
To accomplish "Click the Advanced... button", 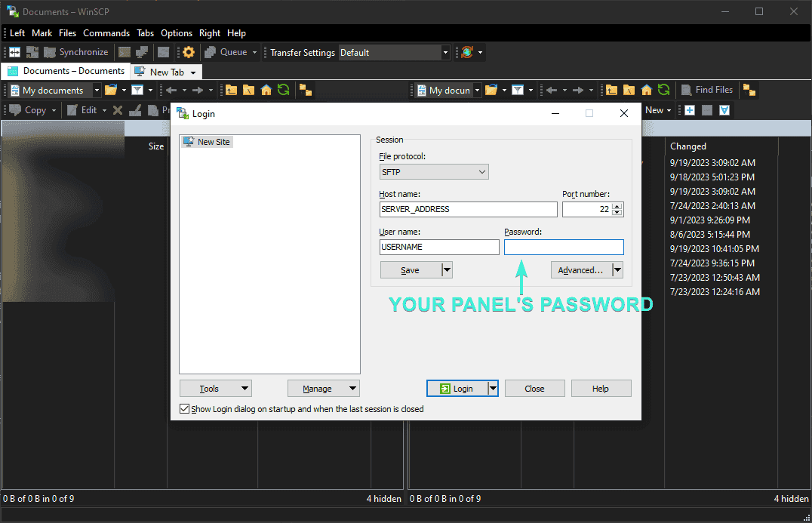I will pyautogui.click(x=581, y=270).
